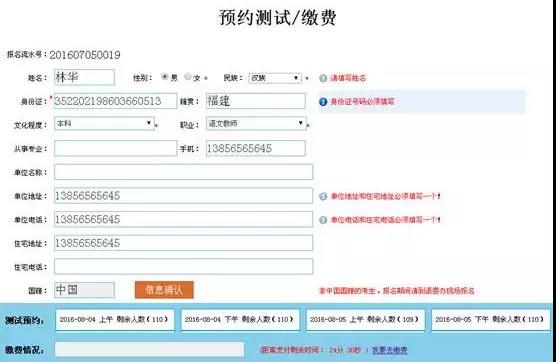Click the 籍贯 field containing 福建
The height and width of the screenshot is (362, 556).
coord(256,101)
